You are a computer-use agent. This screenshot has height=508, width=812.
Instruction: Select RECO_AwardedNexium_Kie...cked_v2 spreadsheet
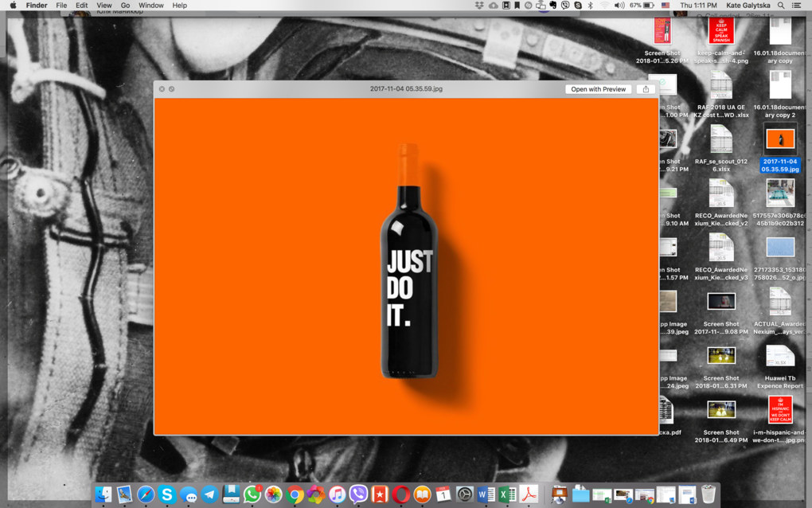click(x=721, y=204)
